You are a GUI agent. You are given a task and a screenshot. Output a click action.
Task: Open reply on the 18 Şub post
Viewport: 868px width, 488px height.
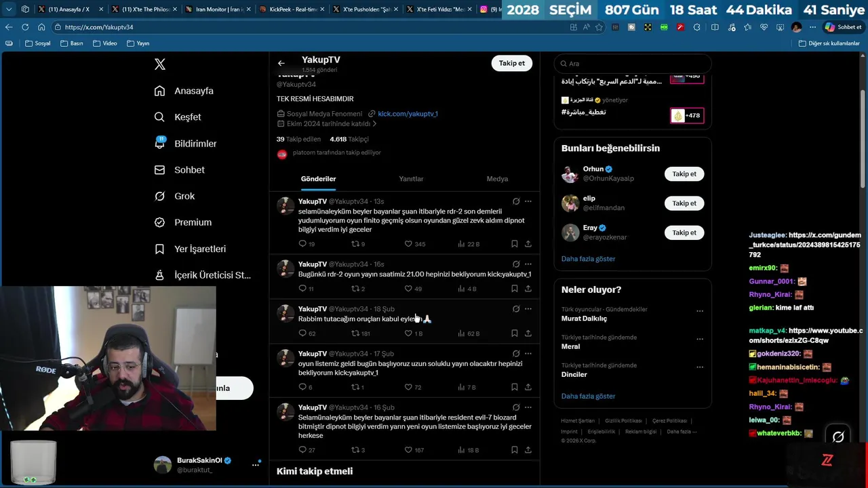coord(307,333)
